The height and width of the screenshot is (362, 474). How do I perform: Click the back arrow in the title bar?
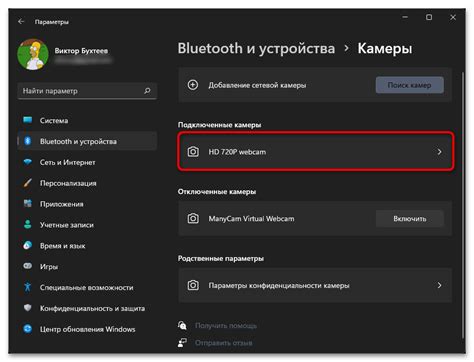point(21,22)
